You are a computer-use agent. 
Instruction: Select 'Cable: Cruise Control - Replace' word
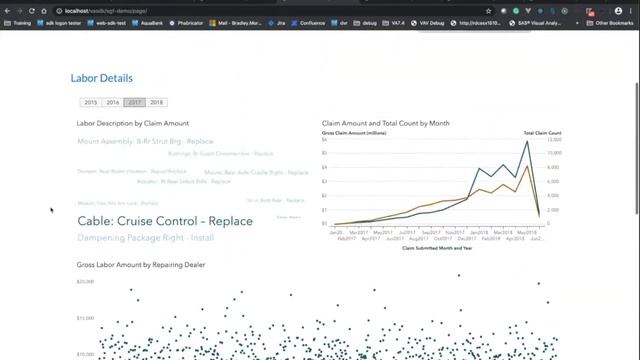pyautogui.click(x=165, y=221)
